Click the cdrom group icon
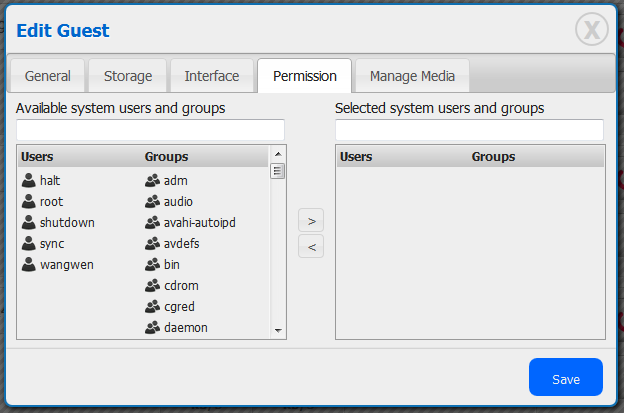This screenshot has height=413, width=624. tap(152, 286)
